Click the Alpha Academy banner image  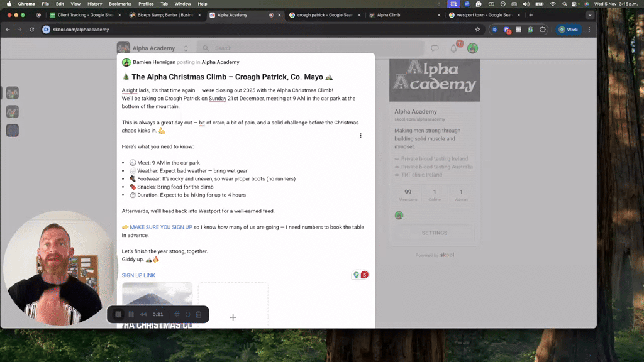coord(435,80)
